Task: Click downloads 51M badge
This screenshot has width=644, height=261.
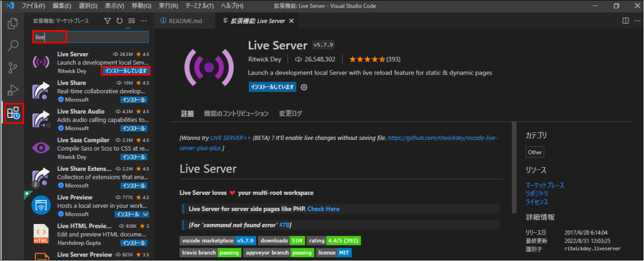Action: coord(281,241)
